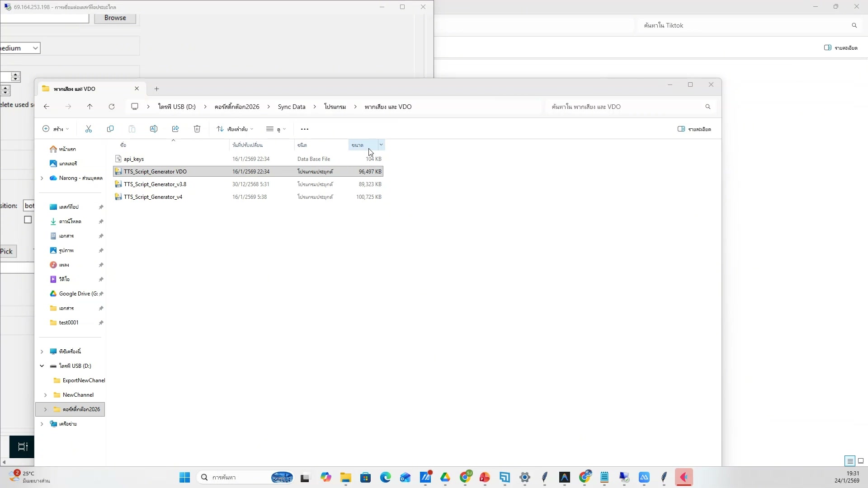Click the Rename icon in toolbar
868x488 pixels.
pyautogui.click(x=154, y=129)
